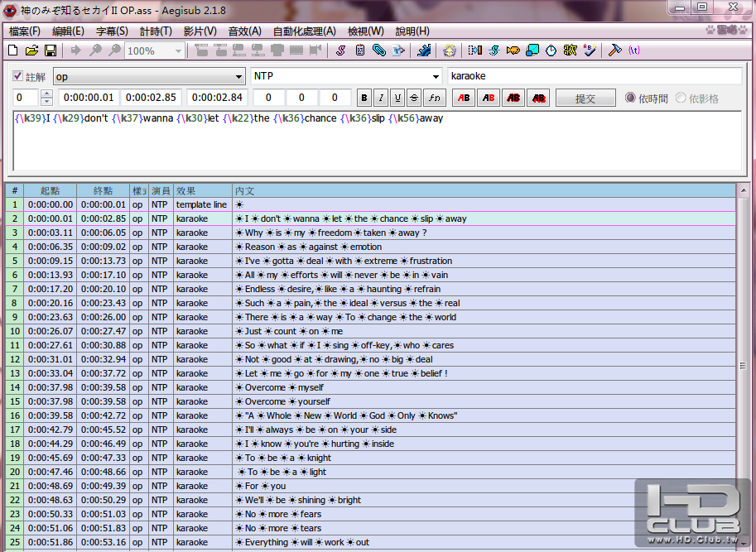The width and height of the screenshot is (756, 552).
Task: Click the duration field 0:00:02.84
Action: click(x=217, y=98)
